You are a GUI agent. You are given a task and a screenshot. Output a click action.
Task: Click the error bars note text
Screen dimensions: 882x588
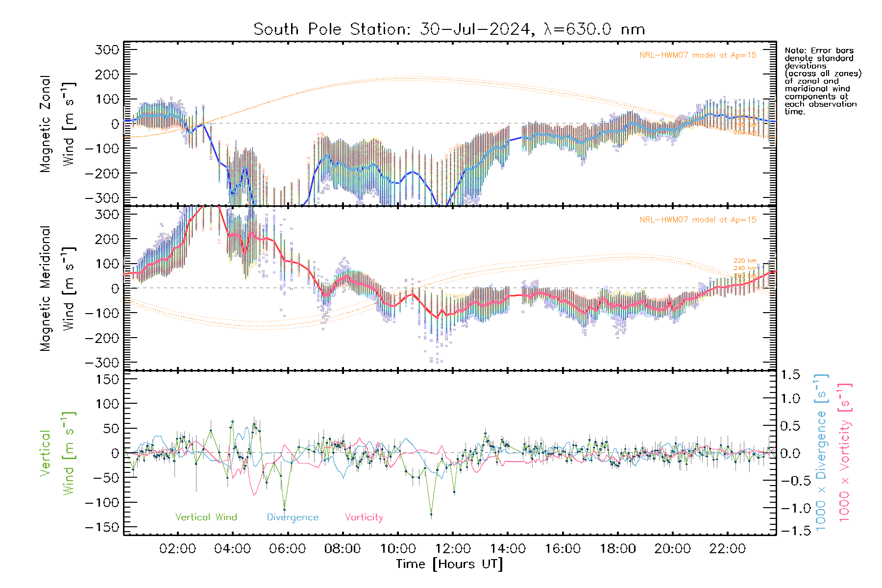tap(822, 81)
